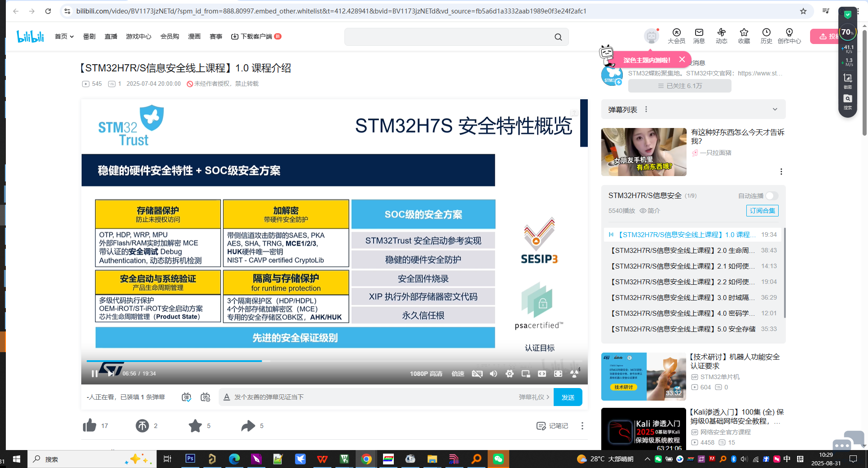Click the bilibili logo
The image size is (868, 468).
point(31,36)
